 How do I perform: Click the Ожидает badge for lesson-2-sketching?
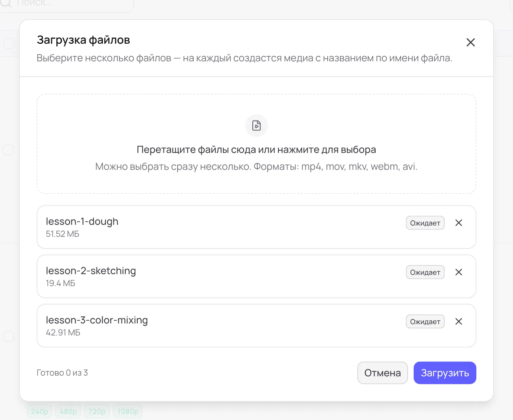(425, 272)
